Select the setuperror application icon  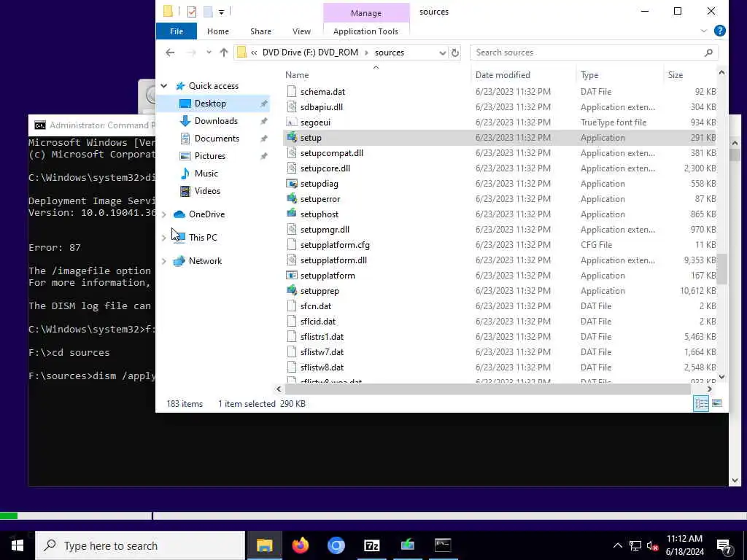click(x=292, y=198)
